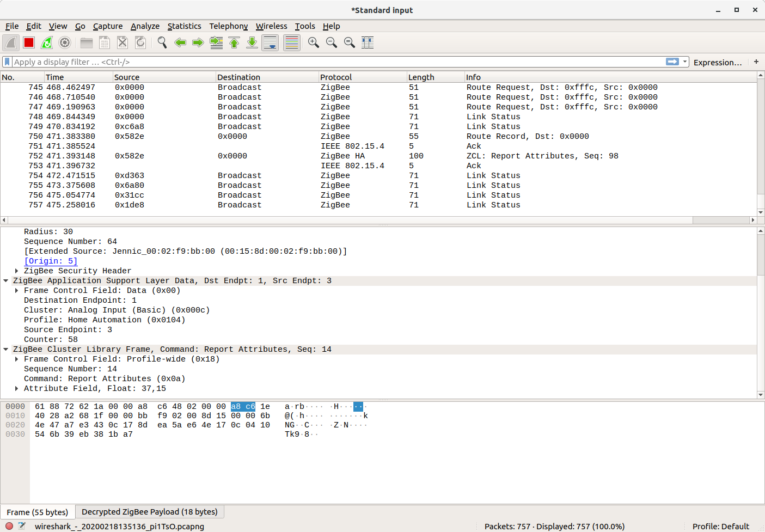Find a packet with magnifier icon
Viewport: 765px width, 532px height.
point(162,42)
